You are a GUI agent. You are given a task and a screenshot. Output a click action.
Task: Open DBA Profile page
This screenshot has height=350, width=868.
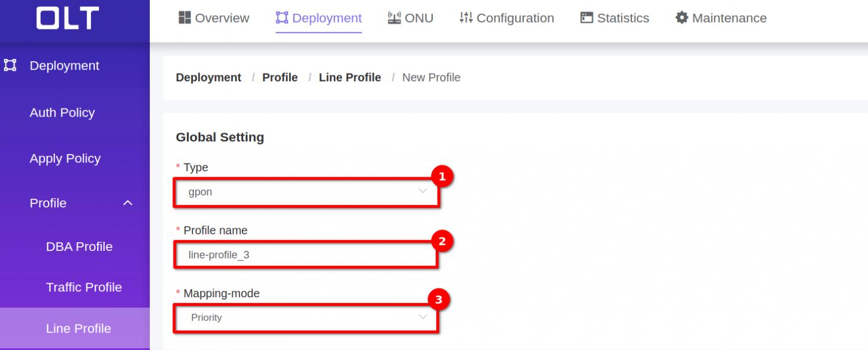(x=79, y=246)
